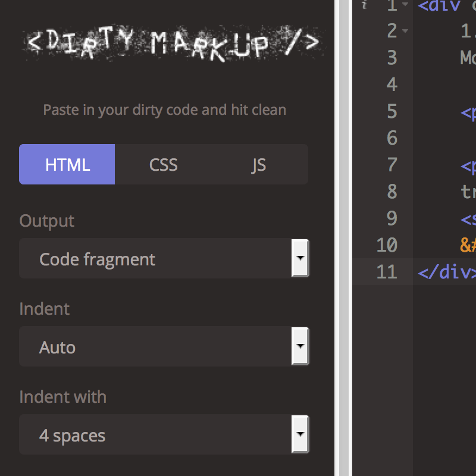Switch to the JS tab
476x476 pixels.
pyautogui.click(x=259, y=164)
